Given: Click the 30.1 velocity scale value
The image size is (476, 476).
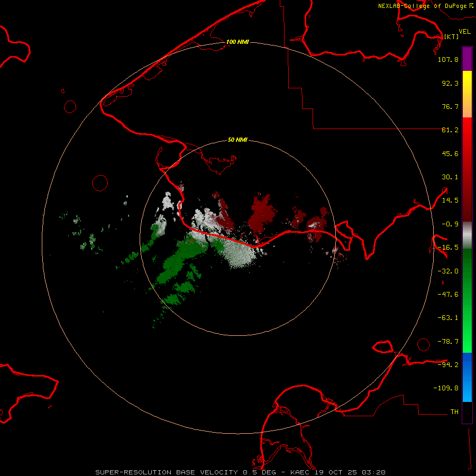Looking at the screenshot, I should (x=450, y=177).
